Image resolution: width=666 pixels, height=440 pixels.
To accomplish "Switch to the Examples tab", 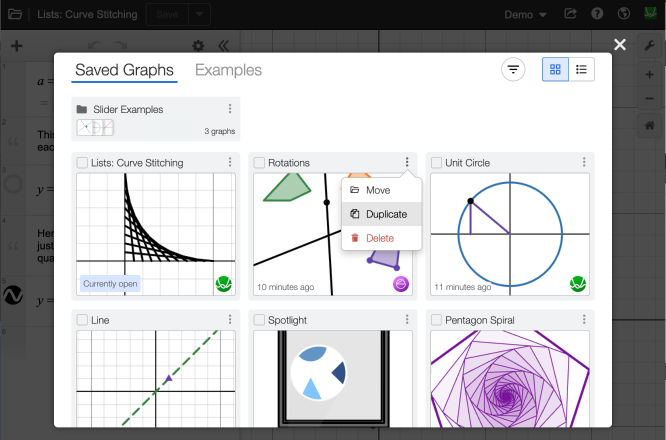I will pos(228,70).
